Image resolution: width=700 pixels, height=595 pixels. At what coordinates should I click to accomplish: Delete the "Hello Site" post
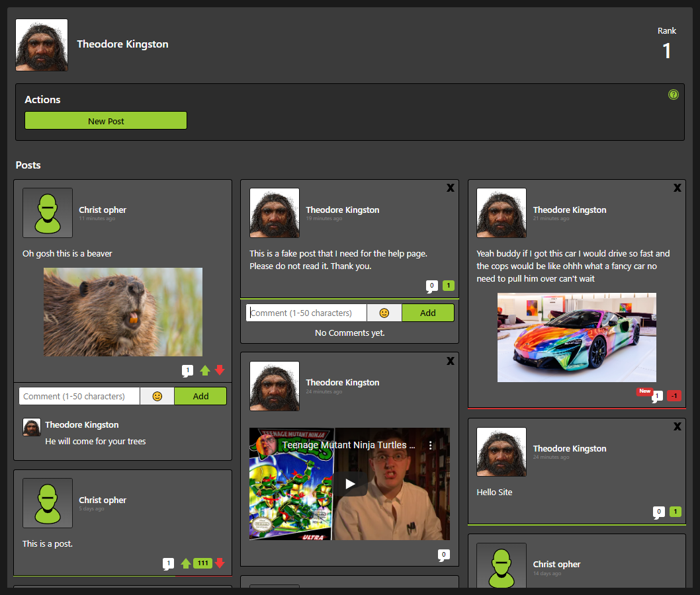(677, 426)
